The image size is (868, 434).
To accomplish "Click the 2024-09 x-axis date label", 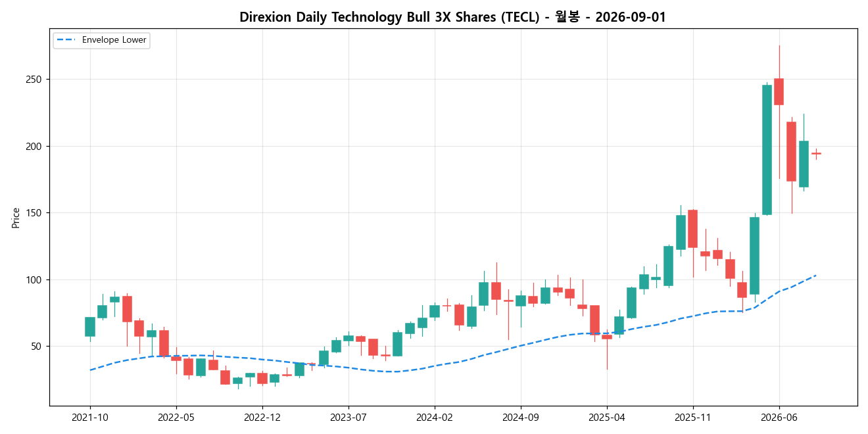I will 521,417.
